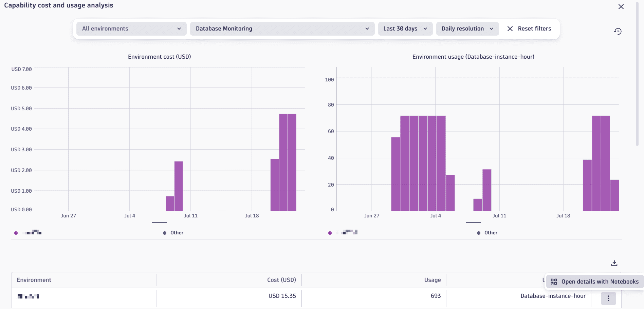Viewport: 644px width, 309px height.
Task: Click the Environment cost (USD) chart title
Action: coord(159,57)
